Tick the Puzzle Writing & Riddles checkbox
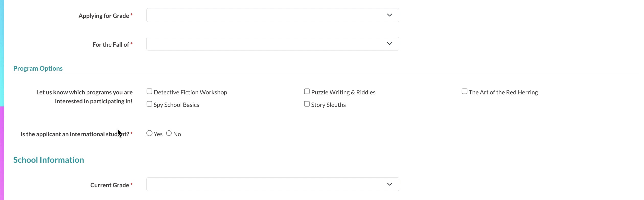Image resolution: width=644 pixels, height=200 pixels. tap(307, 92)
